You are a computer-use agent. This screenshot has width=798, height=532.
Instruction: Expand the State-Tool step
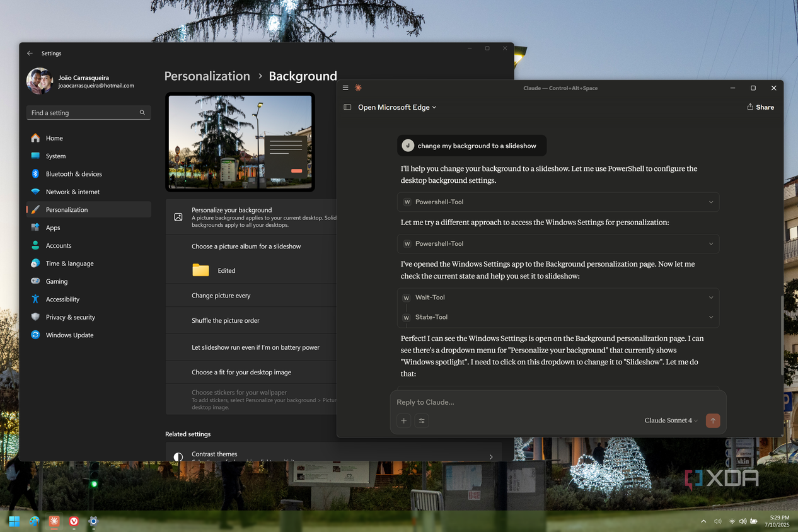[558, 317]
